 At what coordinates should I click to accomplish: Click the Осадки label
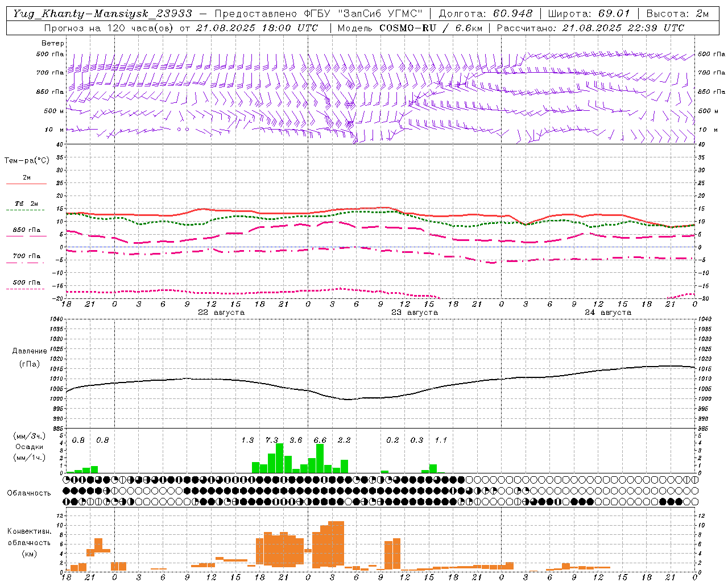(x=29, y=447)
